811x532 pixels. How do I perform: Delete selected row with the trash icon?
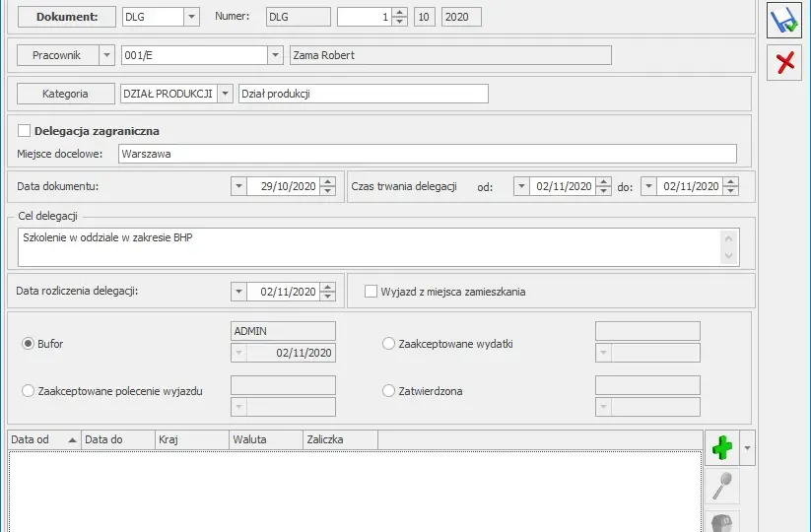(x=722, y=521)
